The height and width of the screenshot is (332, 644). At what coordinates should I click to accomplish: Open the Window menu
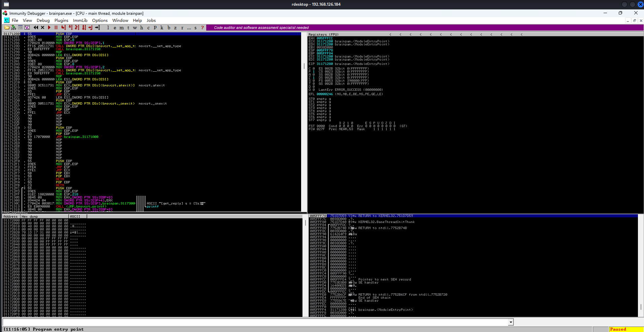[120, 21]
